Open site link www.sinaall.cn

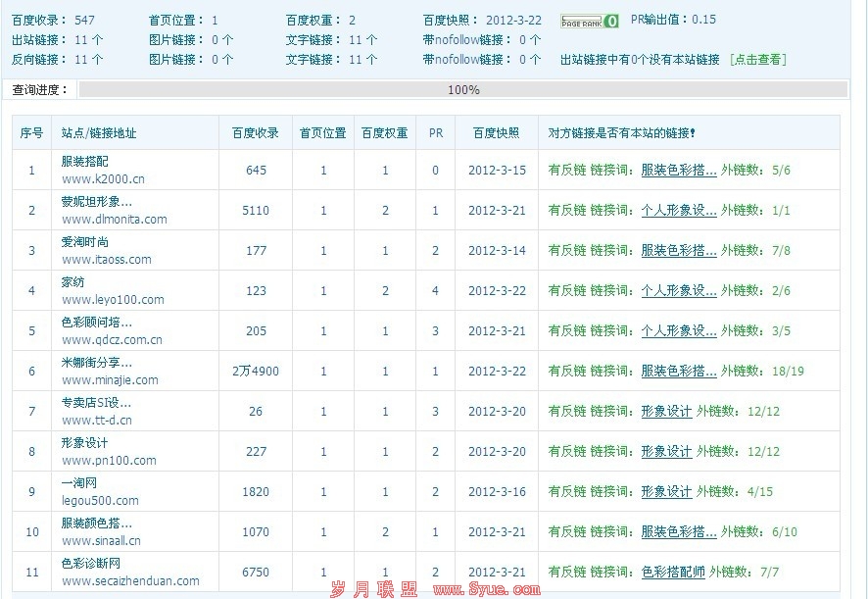[x=101, y=541]
